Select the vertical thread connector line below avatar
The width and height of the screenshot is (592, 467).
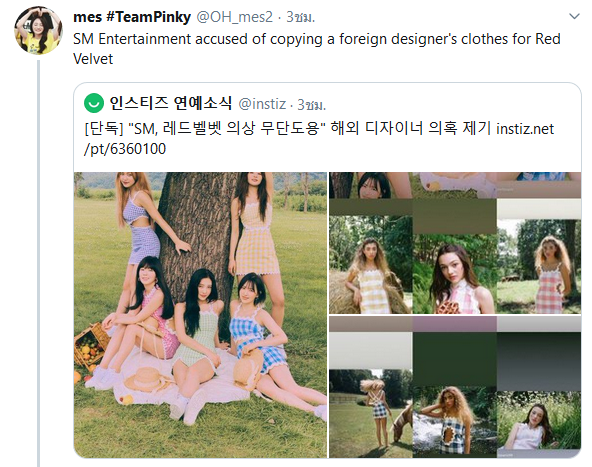tap(39, 263)
